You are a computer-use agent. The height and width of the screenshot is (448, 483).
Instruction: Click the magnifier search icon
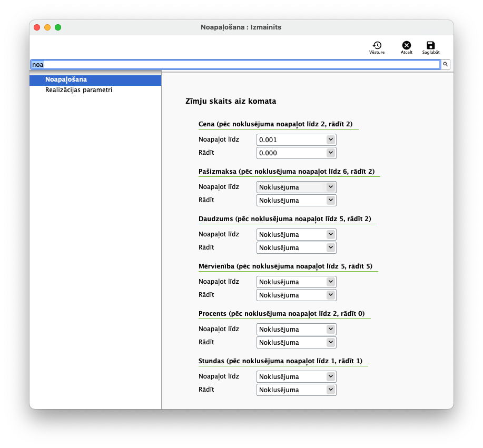point(445,64)
